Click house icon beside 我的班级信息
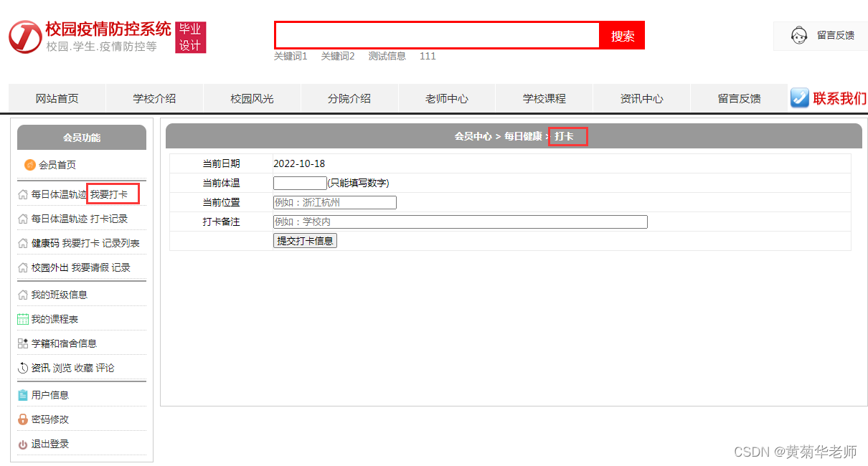This screenshot has width=868, height=466. (23, 295)
